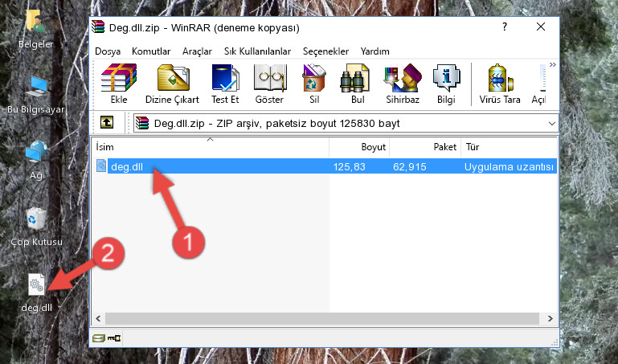Show archive Bilgi information
This screenshot has height=364, width=618.
click(x=446, y=84)
